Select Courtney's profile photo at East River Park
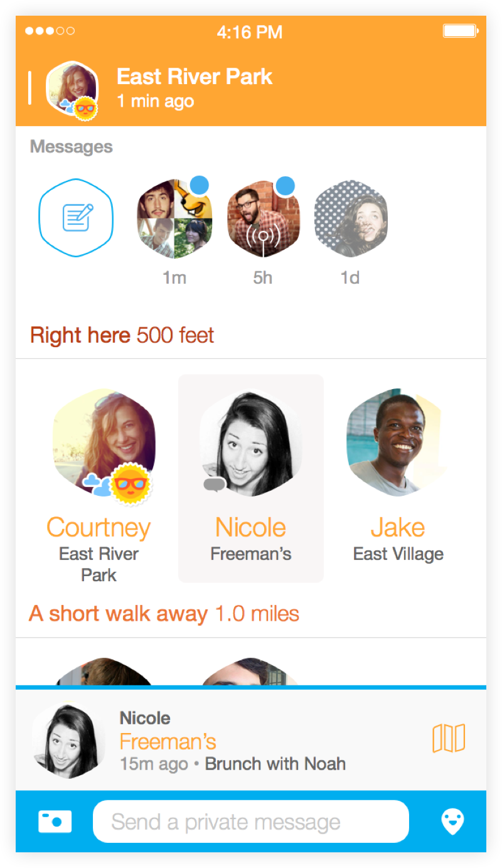 point(103,443)
